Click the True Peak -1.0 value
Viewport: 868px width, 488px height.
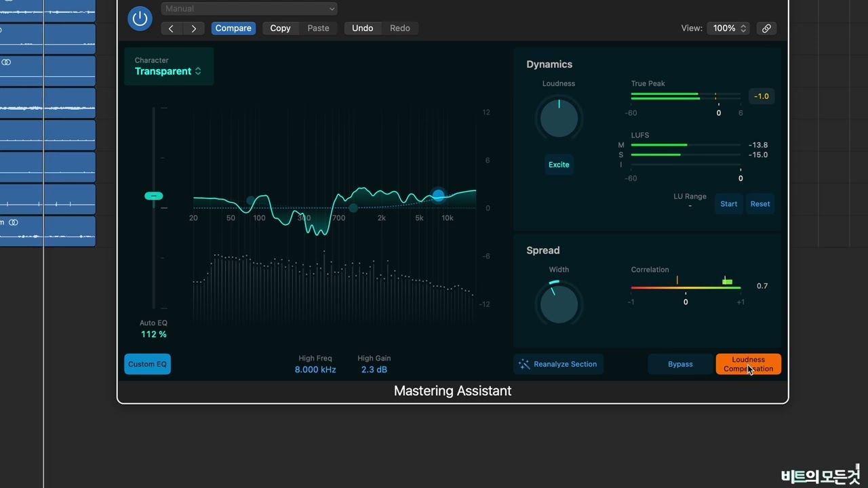(x=762, y=96)
